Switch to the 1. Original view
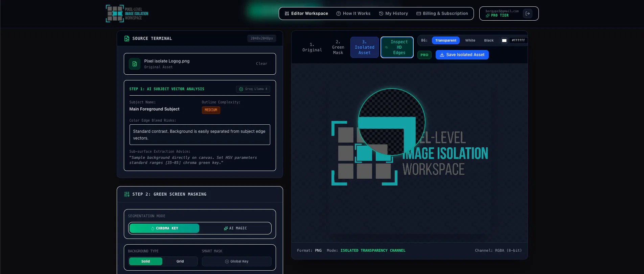The width and height of the screenshot is (644, 274). [312, 47]
